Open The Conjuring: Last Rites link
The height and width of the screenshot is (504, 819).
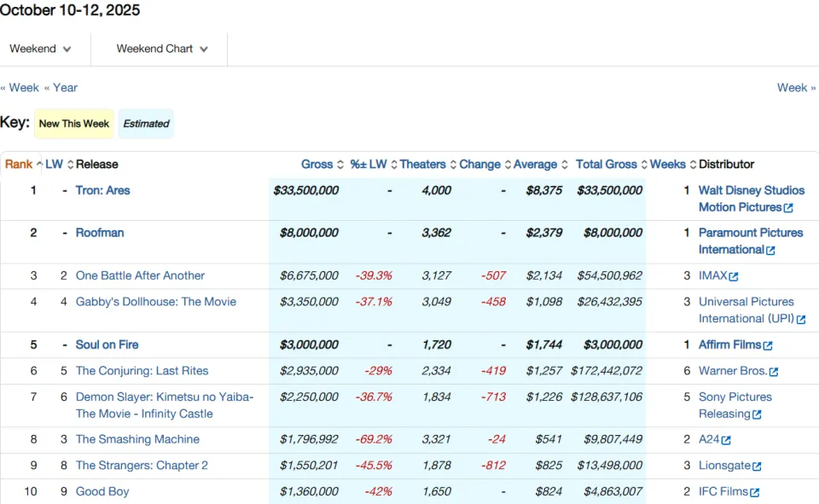click(142, 371)
